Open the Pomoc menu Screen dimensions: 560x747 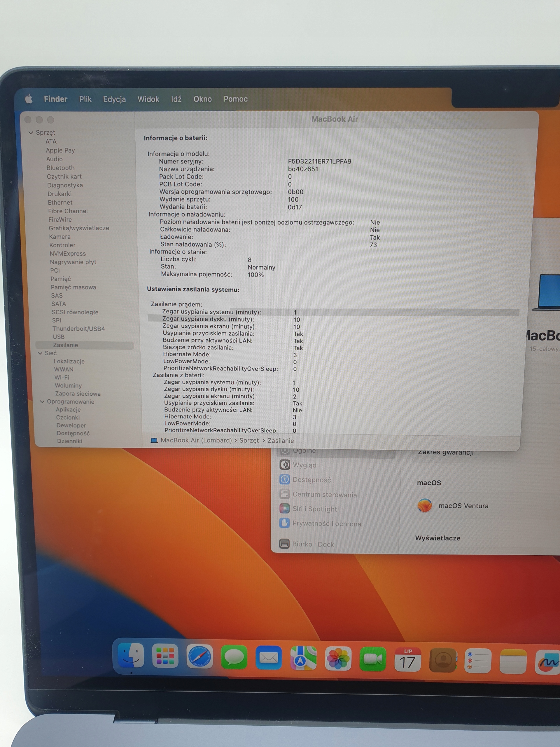[x=235, y=99]
